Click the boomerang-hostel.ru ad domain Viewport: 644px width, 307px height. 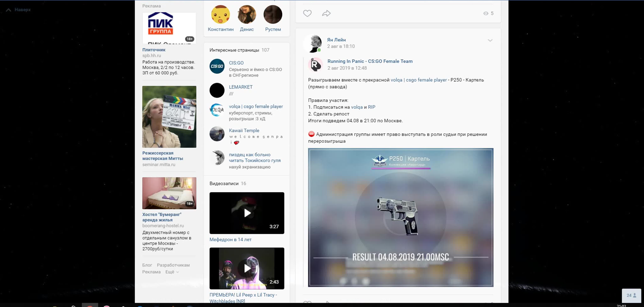[x=163, y=226]
